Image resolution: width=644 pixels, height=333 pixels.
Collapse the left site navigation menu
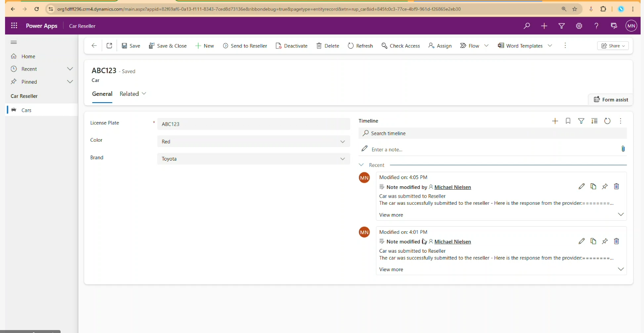pyautogui.click(x=14, y=42)
